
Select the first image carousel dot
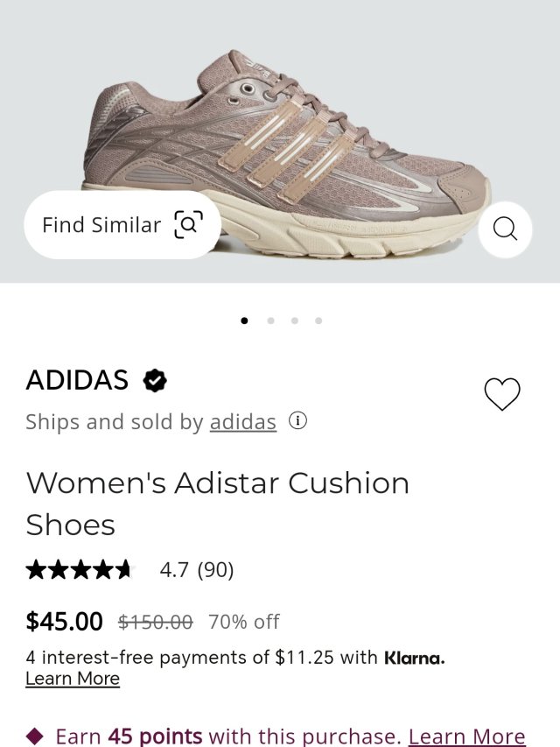[x=244, y=321]
